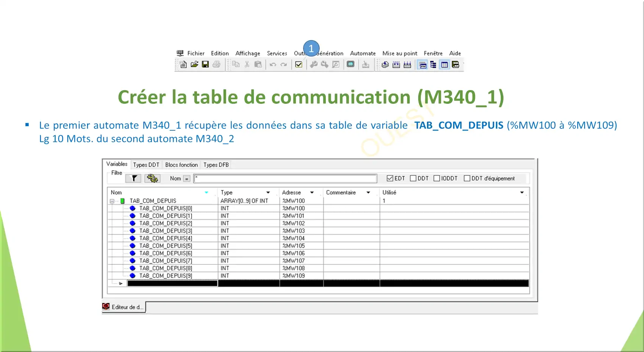
Task: Redo the action with the toolbar arrow
Action: pos(284,65)
